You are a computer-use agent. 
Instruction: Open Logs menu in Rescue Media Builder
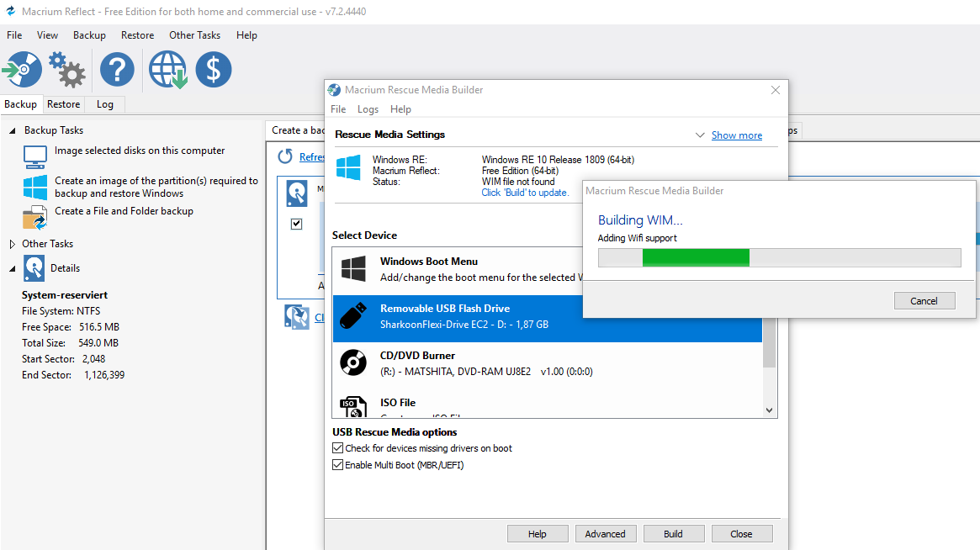(368, 109)
